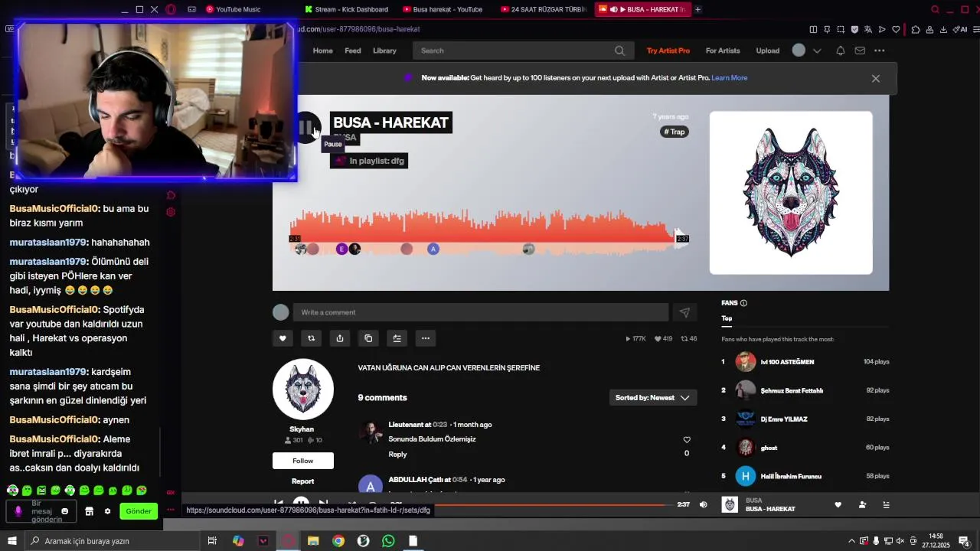Click Try Artist Pro link
Screen dimensions: 980x551
pos(668,51)
